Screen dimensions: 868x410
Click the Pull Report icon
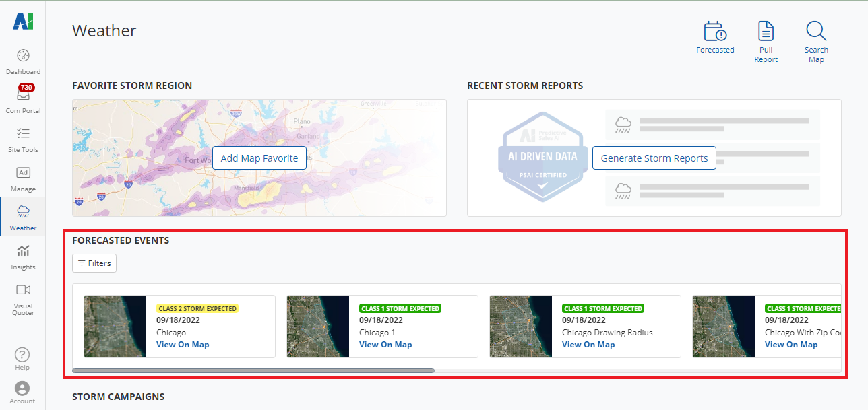coord(766,32)
